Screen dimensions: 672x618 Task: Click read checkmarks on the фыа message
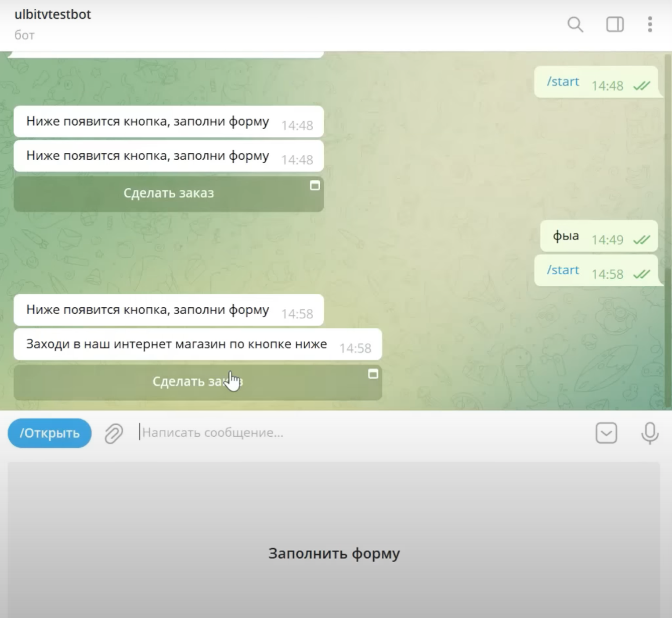tap(642, 240)
